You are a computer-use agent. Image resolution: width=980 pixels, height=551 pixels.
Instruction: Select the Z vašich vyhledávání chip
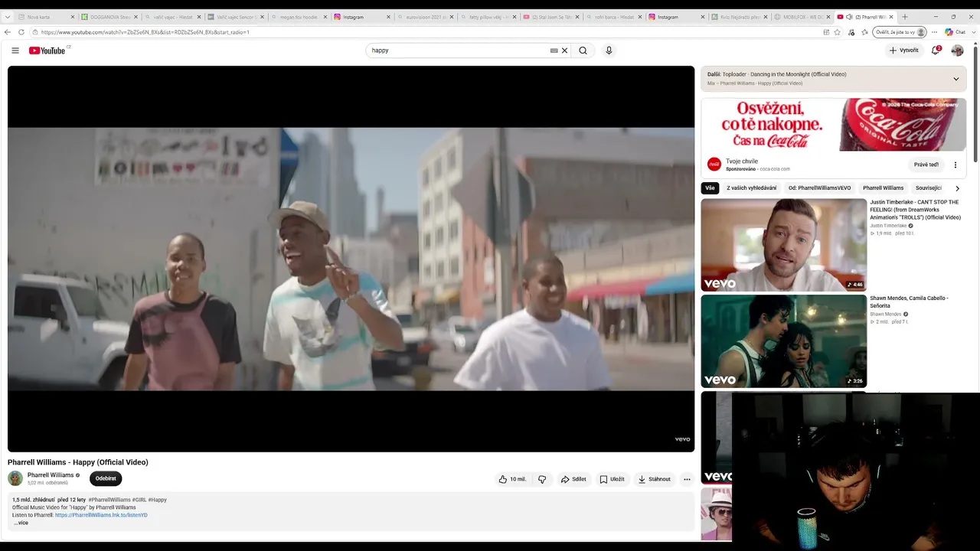click(751, 188)
